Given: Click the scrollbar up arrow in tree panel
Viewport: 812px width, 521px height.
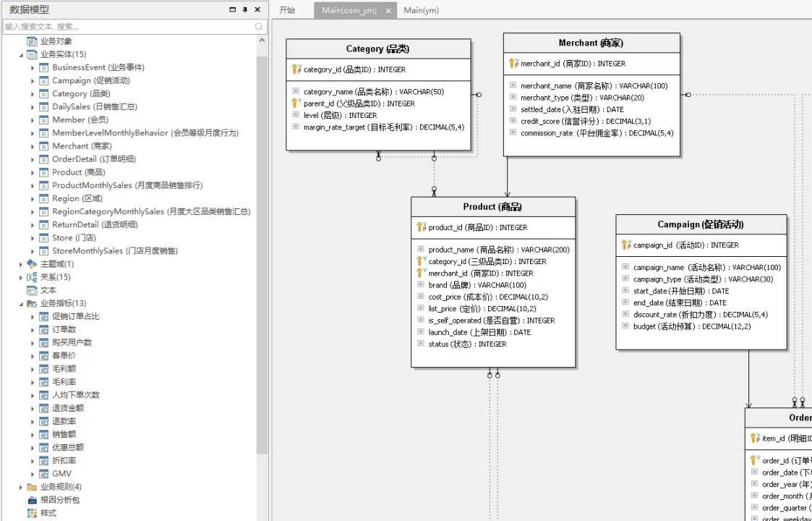Looking at the screenshot, I should (x=262, y=41).
